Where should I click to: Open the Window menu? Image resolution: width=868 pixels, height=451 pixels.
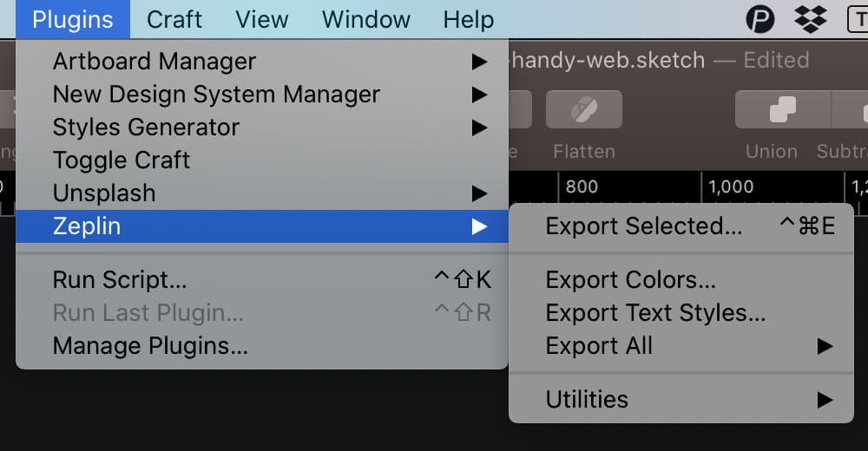pyautogui.click(x=366, y=19)
